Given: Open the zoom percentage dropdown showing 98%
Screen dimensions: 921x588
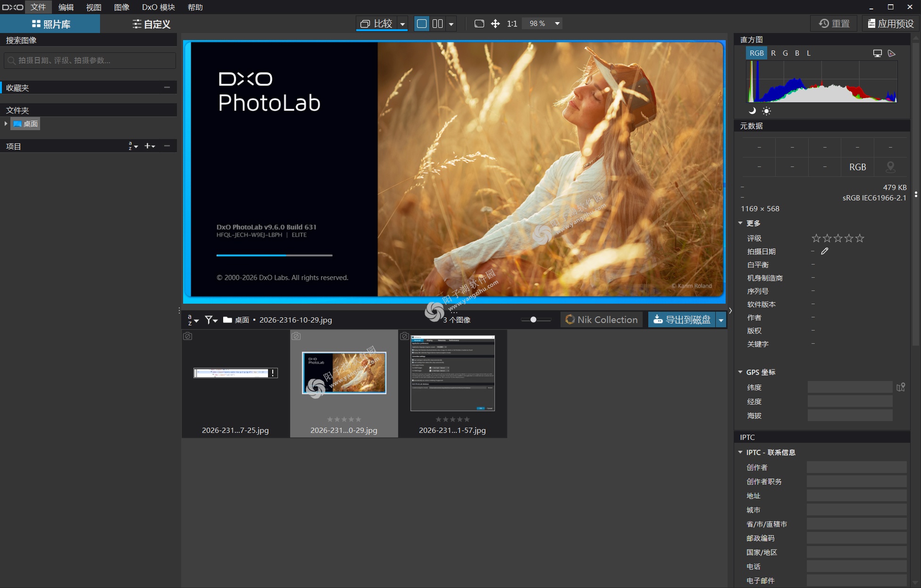Looking at the screenshot, I should tap(556, 23).
